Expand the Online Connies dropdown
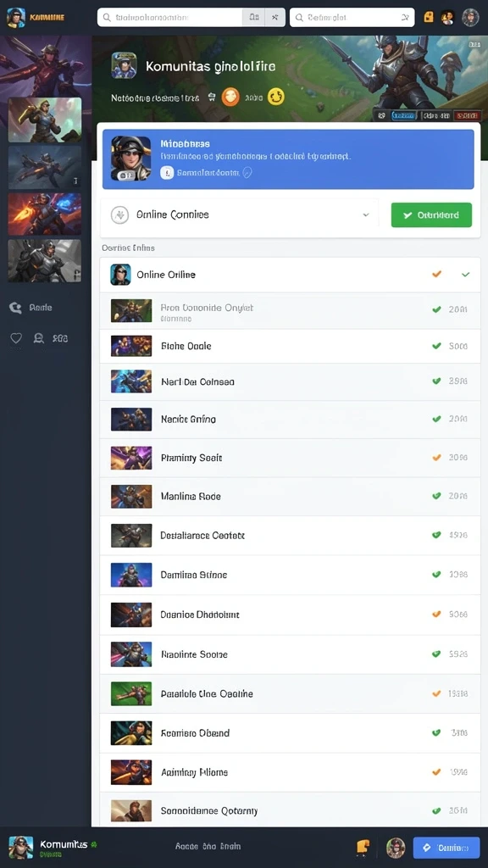 coord(240,214)
